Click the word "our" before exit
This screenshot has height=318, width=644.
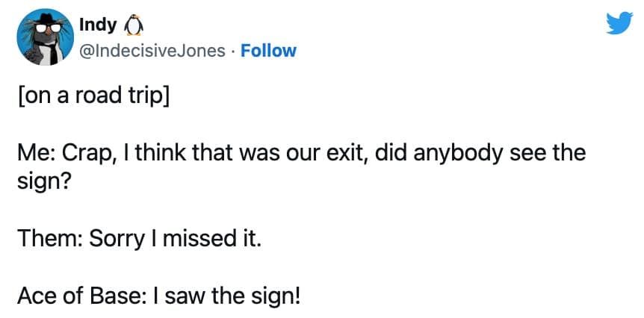tap(308, 155)
